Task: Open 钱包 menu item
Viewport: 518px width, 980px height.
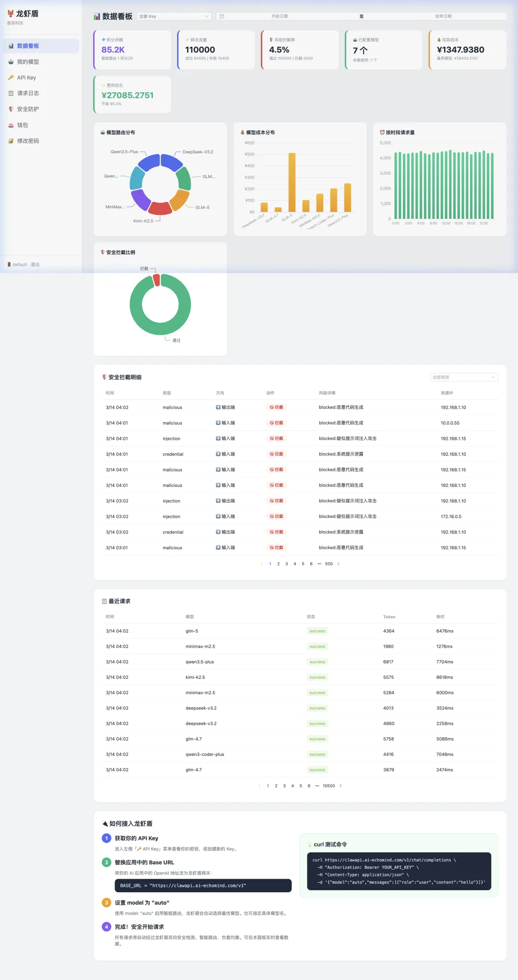Action: [x=41, y=125]
